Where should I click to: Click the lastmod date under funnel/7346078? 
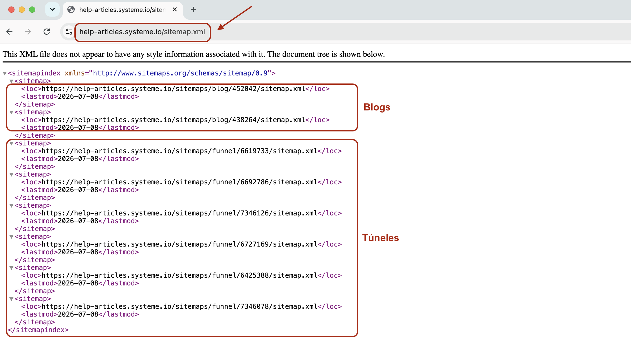[78, 314]
